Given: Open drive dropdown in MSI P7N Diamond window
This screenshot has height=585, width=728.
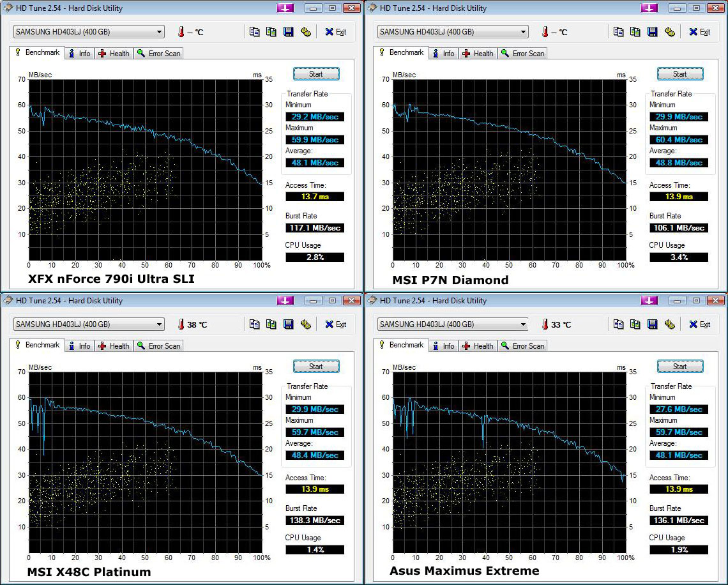Looking at the screenshot, I should click(x=453, y=31).
